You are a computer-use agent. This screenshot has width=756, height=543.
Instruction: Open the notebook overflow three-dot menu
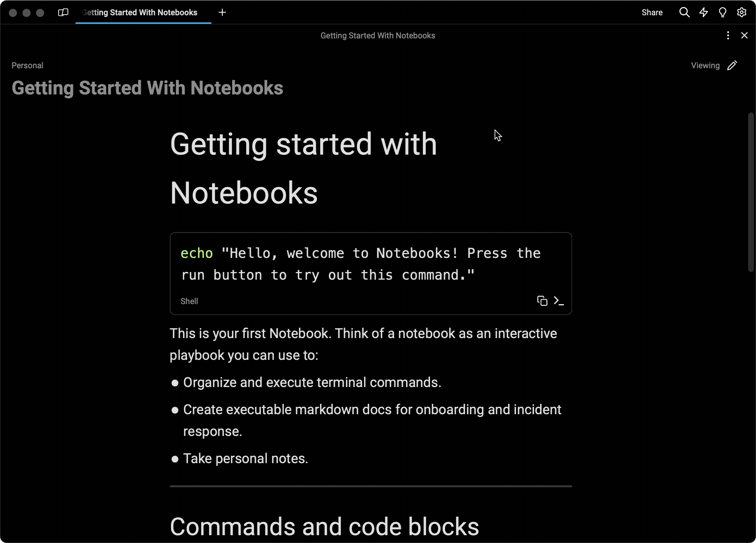728,35
